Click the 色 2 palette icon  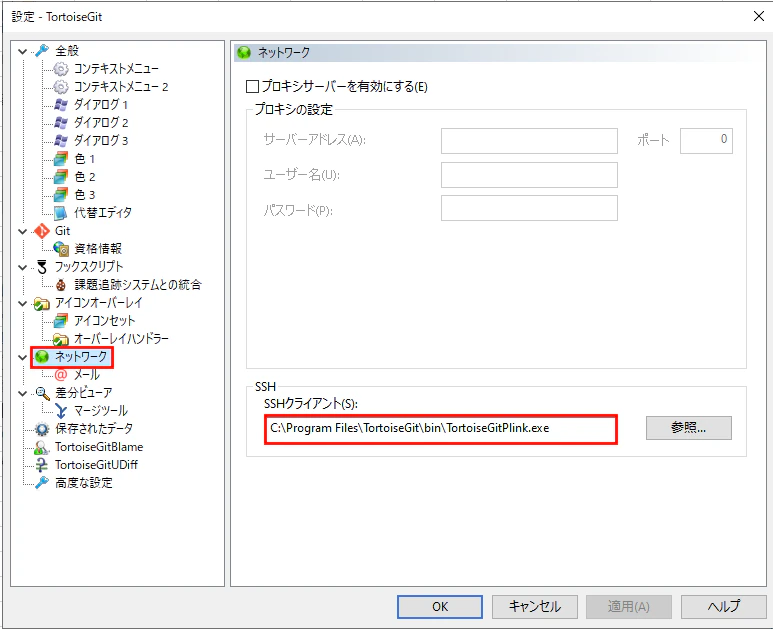tap(61, 177)
